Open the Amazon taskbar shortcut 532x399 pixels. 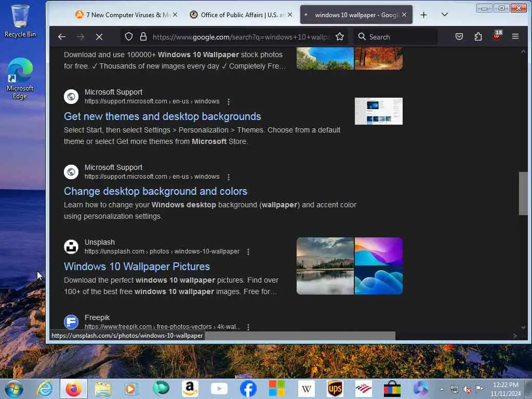190,389
